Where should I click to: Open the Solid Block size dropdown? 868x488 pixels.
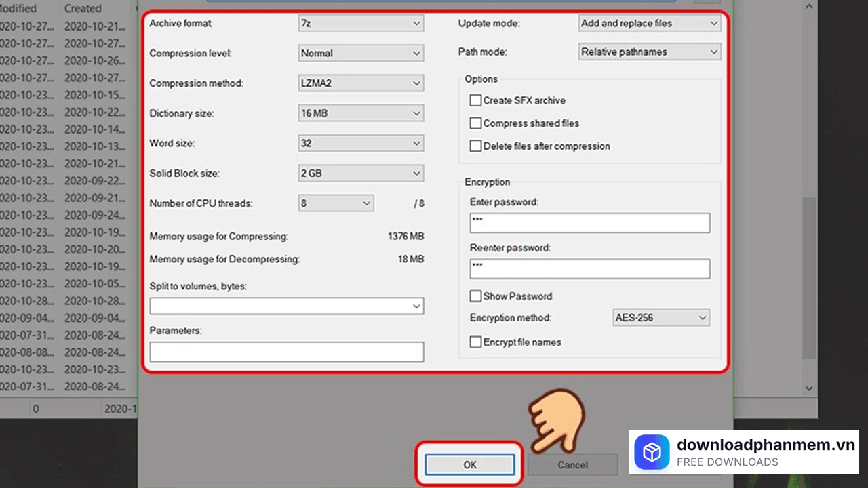point(360,173)
